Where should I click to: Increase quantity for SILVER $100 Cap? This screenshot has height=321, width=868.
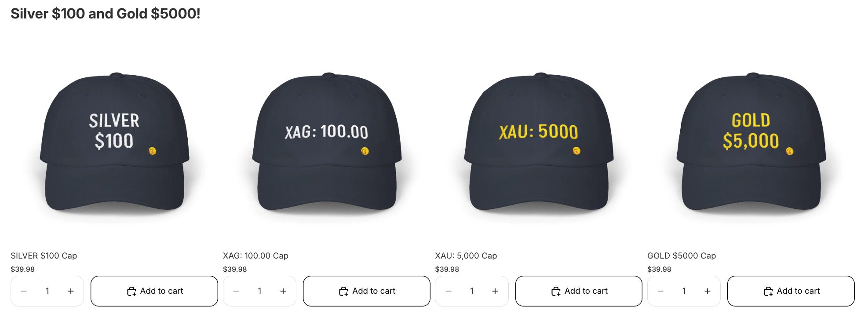coord(71,291)
